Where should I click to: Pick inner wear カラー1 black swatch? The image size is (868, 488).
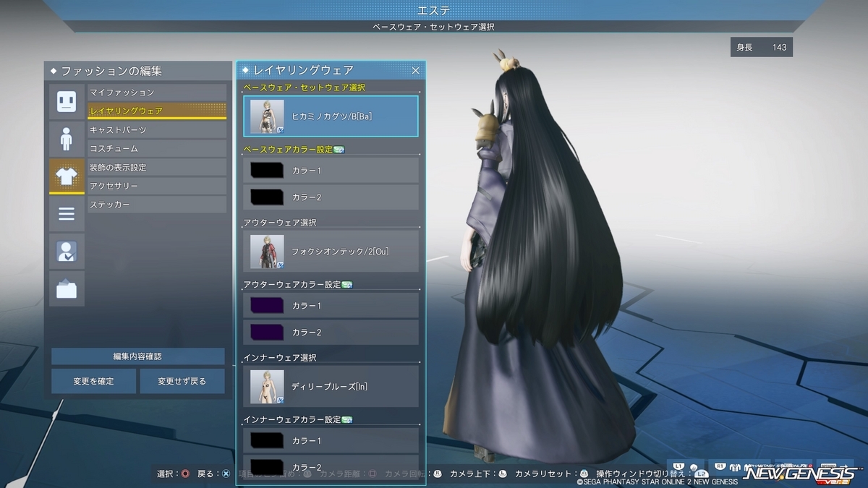(267, 440)
